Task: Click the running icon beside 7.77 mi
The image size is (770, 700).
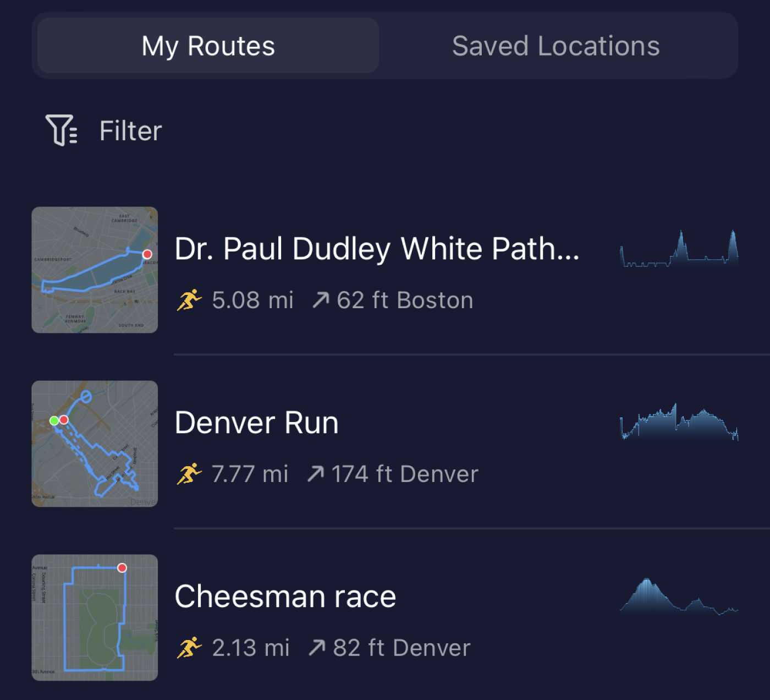Action: click(189, 474)
